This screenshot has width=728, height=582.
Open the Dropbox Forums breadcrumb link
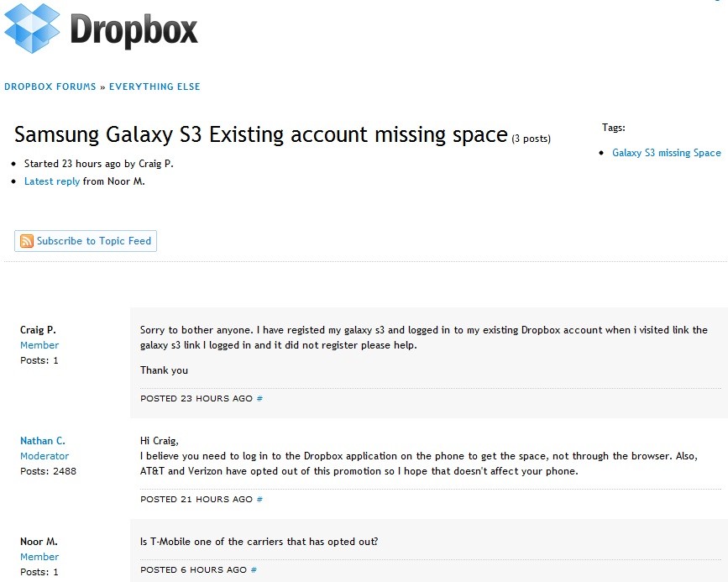point(50,87)
